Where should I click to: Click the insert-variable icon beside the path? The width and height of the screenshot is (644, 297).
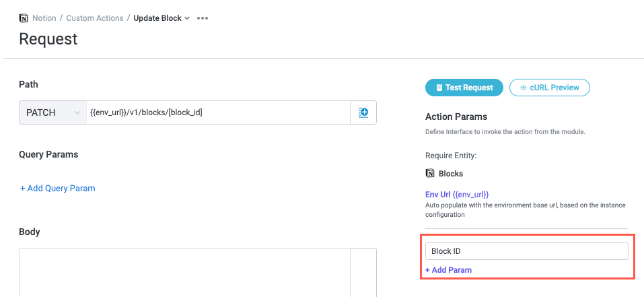pyautogui.click(x=363, y=112)
